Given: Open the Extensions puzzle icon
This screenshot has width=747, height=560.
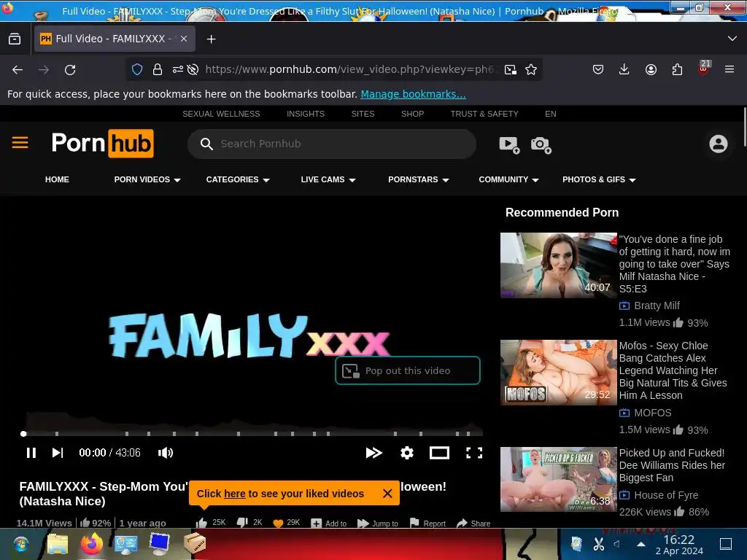Looking at the screenshot, I should click(677, 70).
